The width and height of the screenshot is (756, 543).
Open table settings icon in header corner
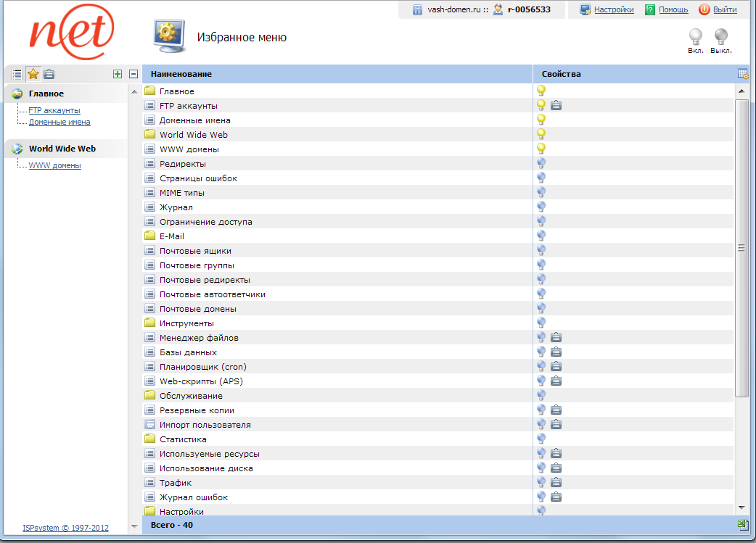coord(742,74)
